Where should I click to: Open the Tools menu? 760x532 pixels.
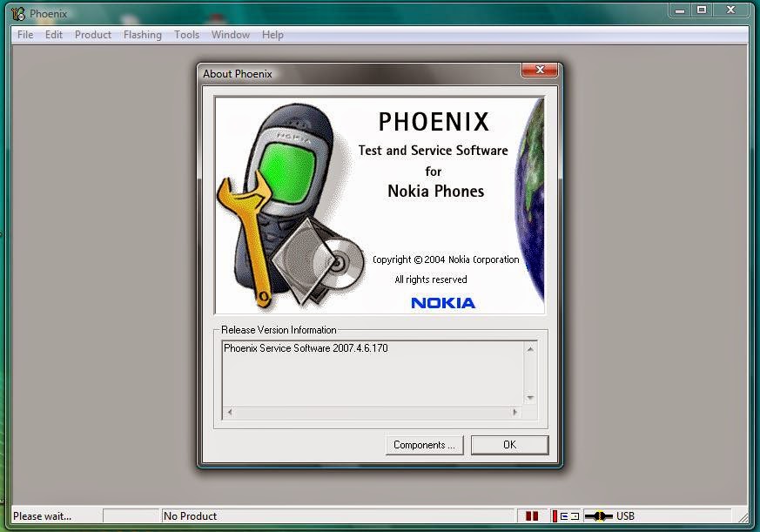186,35
